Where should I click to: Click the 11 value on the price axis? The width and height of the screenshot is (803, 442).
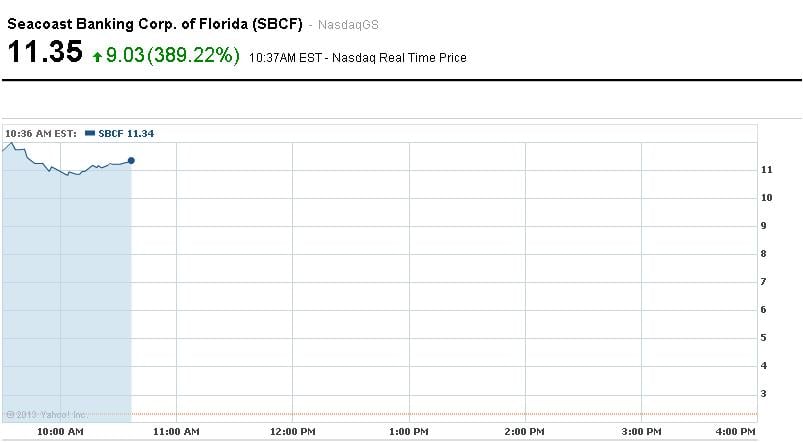pyautogui.click(x=767, y=170)
